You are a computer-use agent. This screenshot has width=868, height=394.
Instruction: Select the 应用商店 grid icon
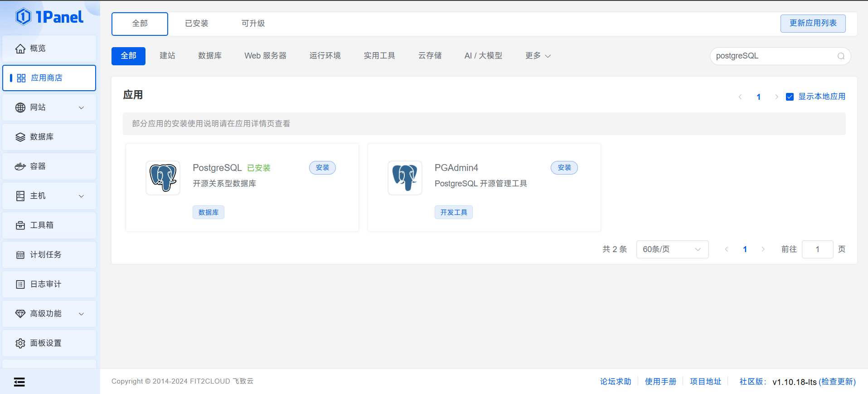(x=21, y=78)
